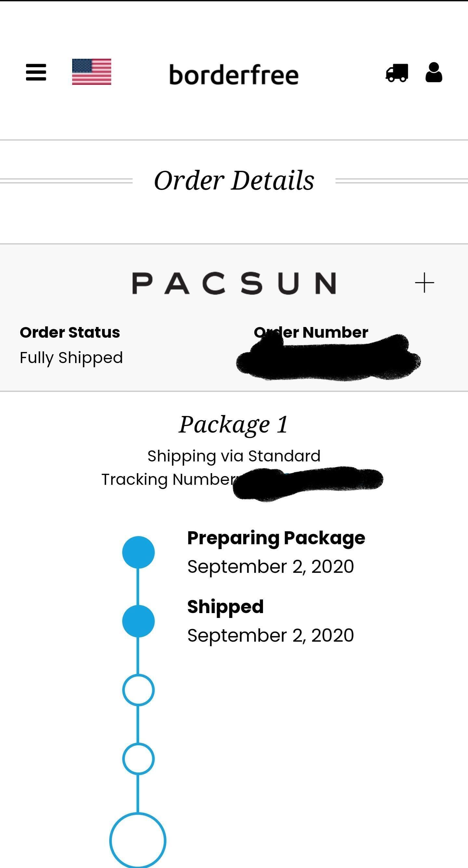Click the Preparing Package timeline dot
This screenshot has width=468, height=868.
(x=138, y=552)
